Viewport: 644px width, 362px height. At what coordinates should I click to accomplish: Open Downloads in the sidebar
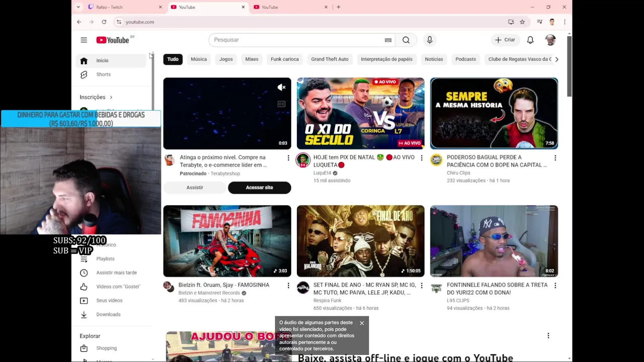pyautogui.click(x=111, y=314)
